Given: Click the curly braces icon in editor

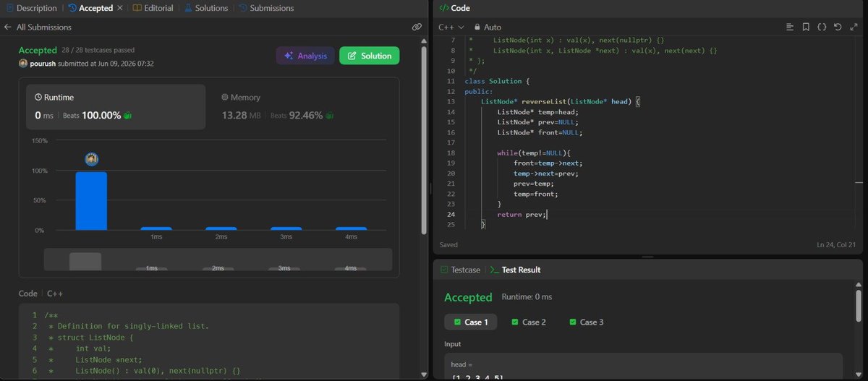Looking at the screenshot, I should pyautogui.click(x=822, y=27).
